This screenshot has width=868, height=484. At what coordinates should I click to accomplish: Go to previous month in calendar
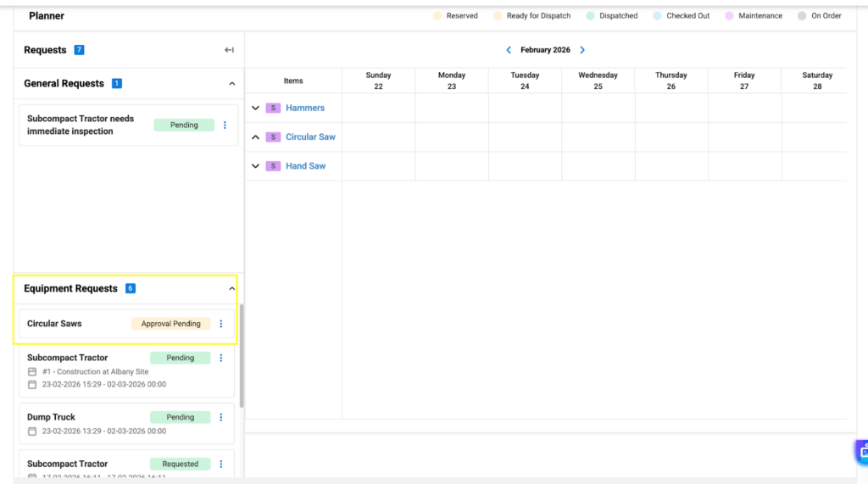509,50
